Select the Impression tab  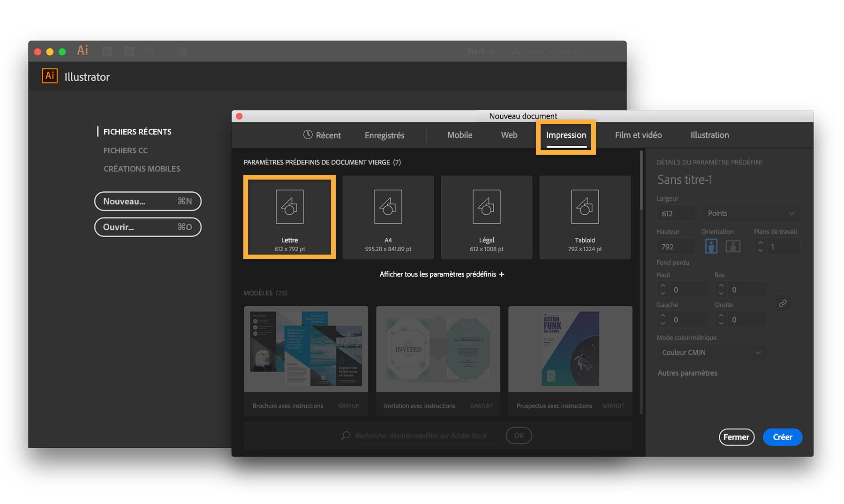566,135
